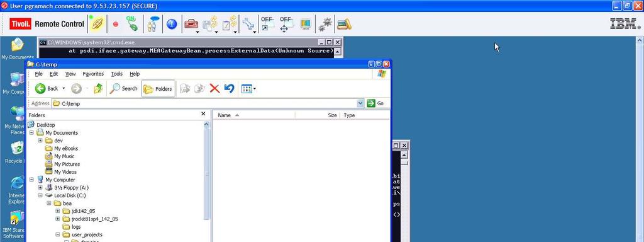The image size is (644, 242).
Task: Open the Address bar dropdown arrow
Action: [360, 103]
